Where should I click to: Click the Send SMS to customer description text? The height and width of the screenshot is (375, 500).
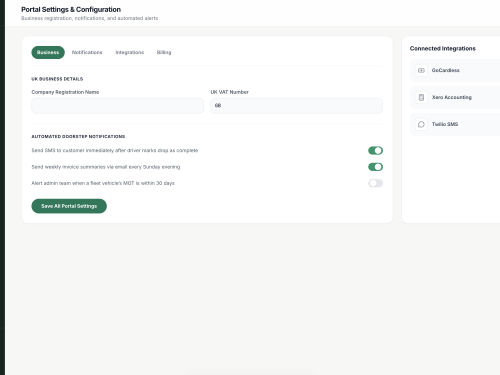click(115, 150)
